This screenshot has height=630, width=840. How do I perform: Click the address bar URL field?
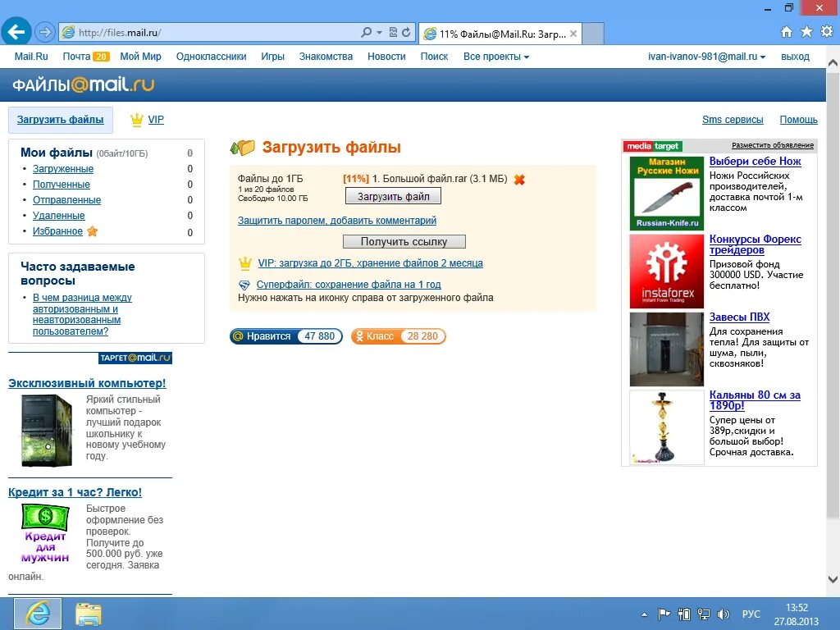[x=214, y=33]
